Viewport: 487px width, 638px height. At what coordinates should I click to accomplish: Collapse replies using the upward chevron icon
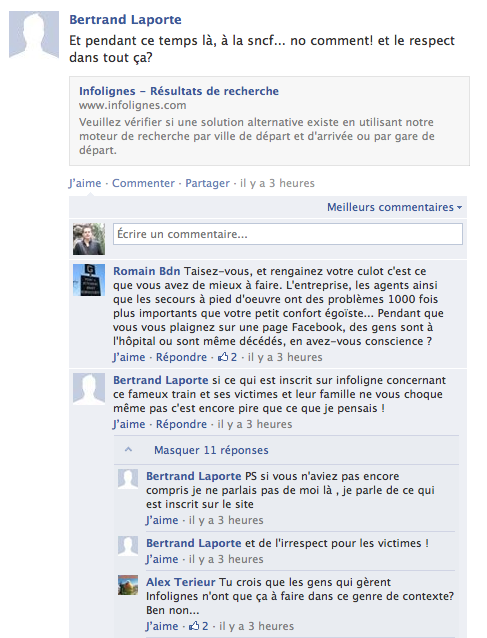[129, 450]
